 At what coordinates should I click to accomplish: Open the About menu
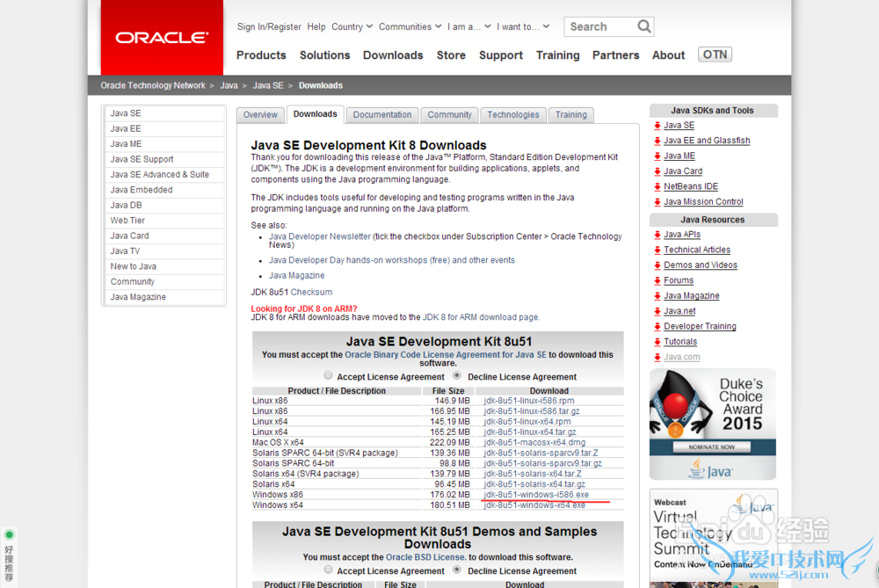[668, 54]
